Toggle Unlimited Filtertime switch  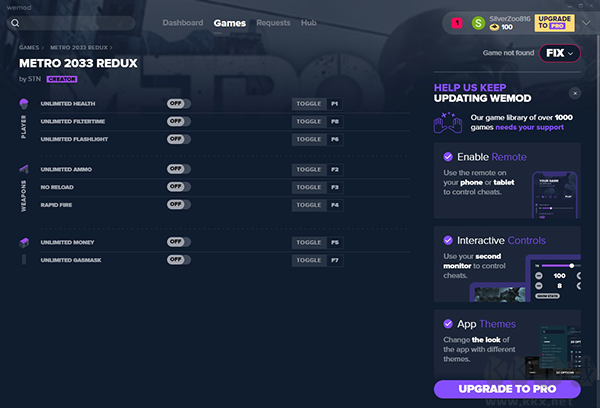(178, 121)
